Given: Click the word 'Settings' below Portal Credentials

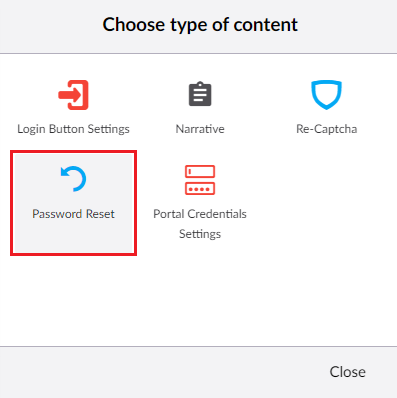Looking at the screenshot, I should (x=200, y=234).
